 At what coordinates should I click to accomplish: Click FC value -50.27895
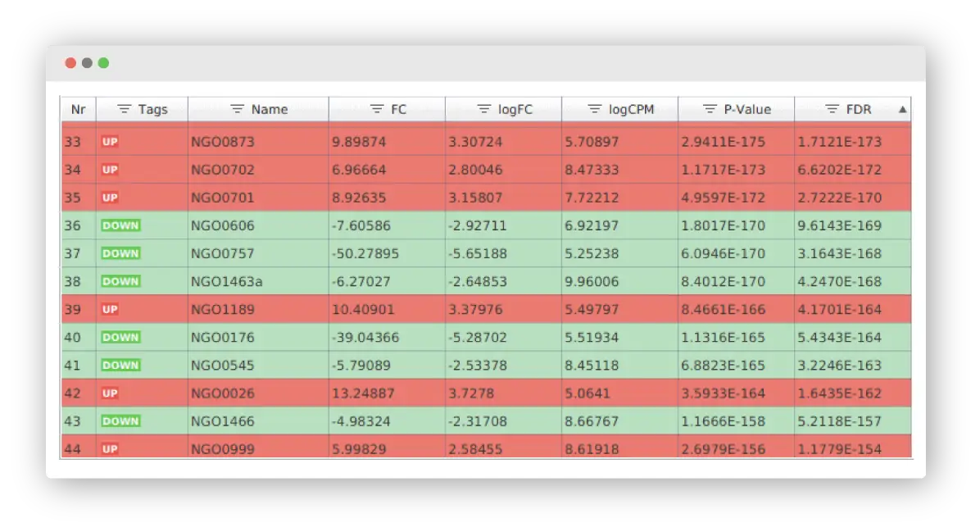tap(365, 253)
